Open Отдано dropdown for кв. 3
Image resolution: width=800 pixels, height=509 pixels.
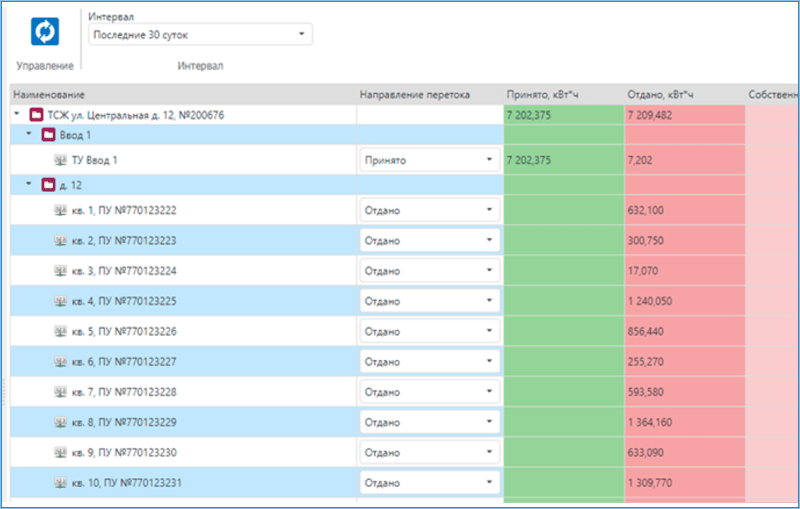(489, 271)
